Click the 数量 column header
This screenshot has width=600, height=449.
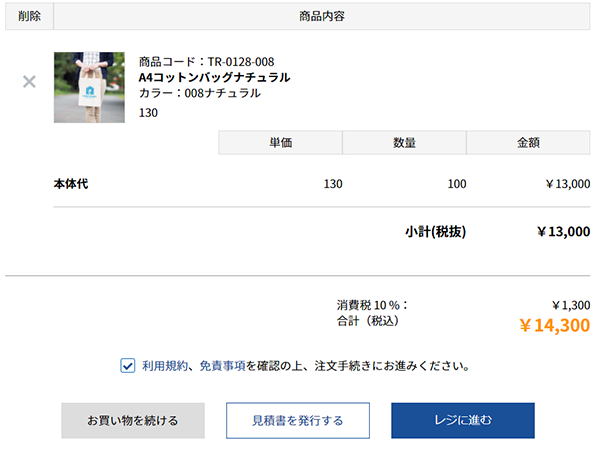pyautogui.click(x=404, y=143)
